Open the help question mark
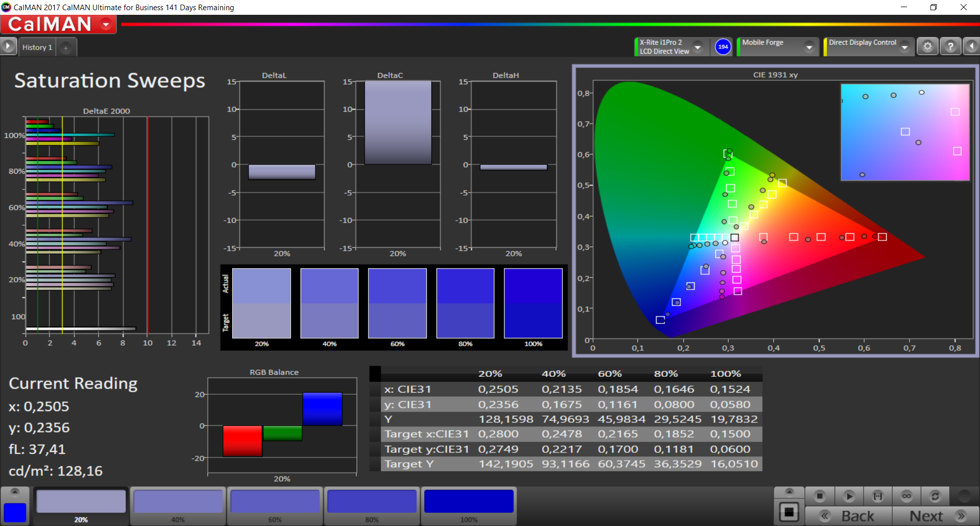The image size is (980, 526). coord(950,46)
